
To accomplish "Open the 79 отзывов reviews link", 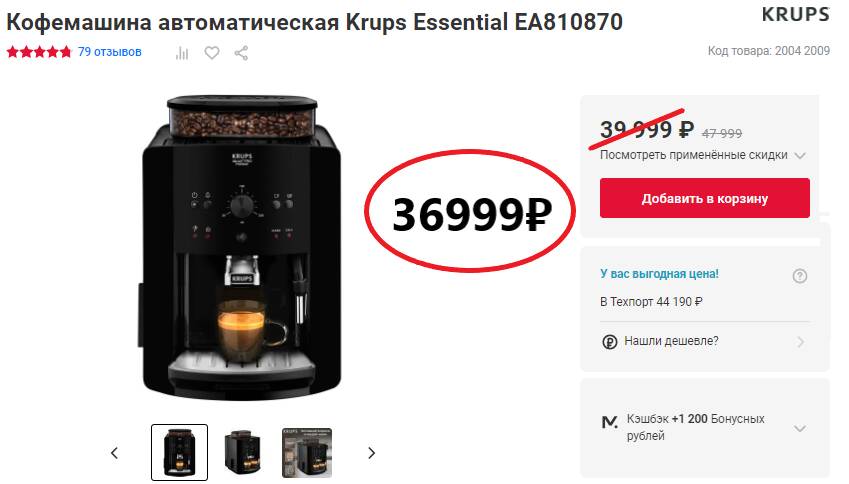I will point(110,52).
